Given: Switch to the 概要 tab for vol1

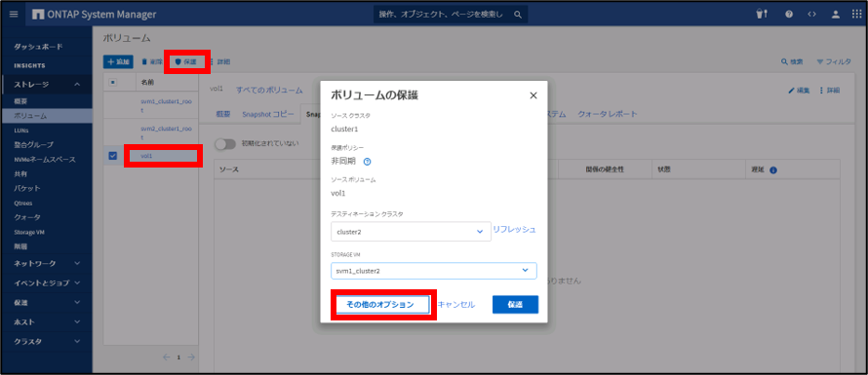Looking at the screenshot, I should click(222, 114).
